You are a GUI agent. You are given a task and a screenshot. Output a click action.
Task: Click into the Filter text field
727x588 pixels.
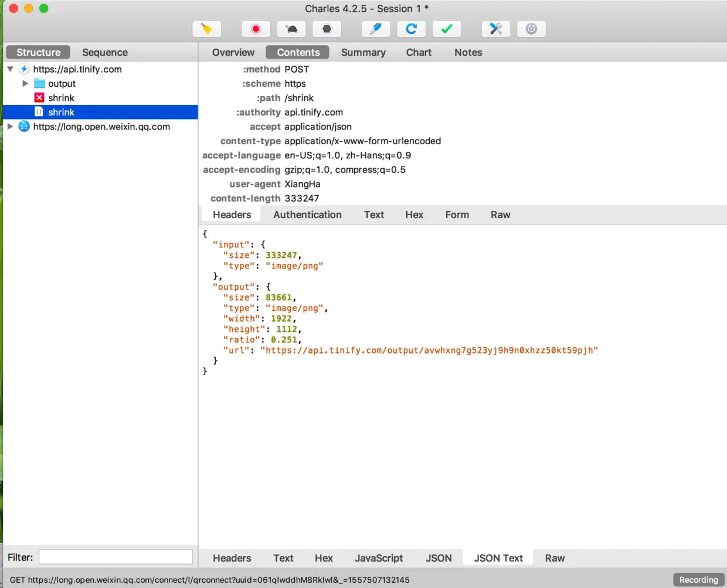tap(115, 557)
